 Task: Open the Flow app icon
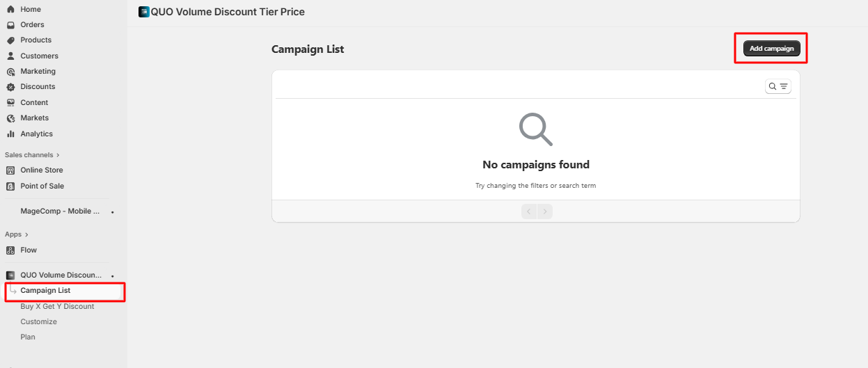tap(10, 250)
